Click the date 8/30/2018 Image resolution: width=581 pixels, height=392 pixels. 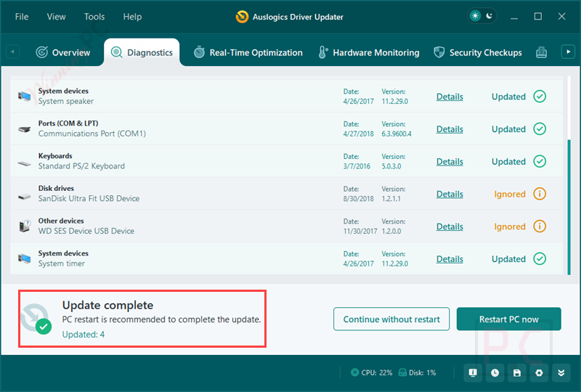point(358,199)
